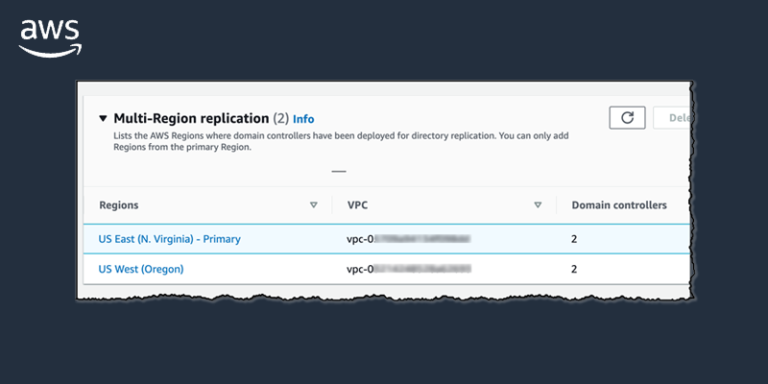This screenshot has height=384, width=768.
Task: Click the AWS logo
Action: pyautogui.click(x=50, y=39)
